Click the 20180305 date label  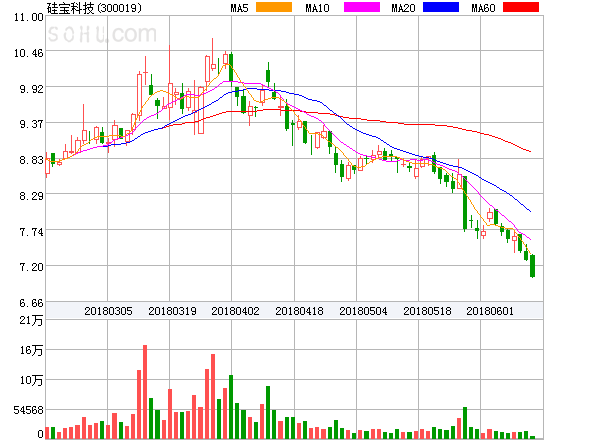click(108, 311)
